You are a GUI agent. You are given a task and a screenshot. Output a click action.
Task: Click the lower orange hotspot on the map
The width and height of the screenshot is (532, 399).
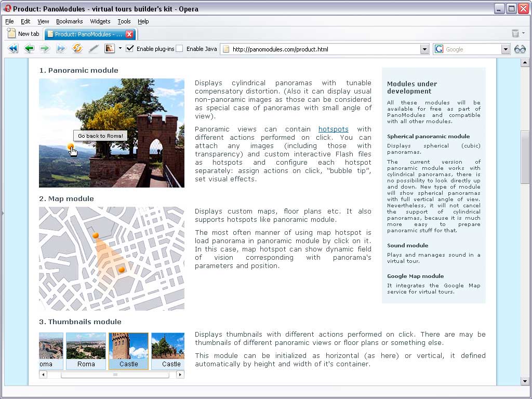(x=122, y=270)
